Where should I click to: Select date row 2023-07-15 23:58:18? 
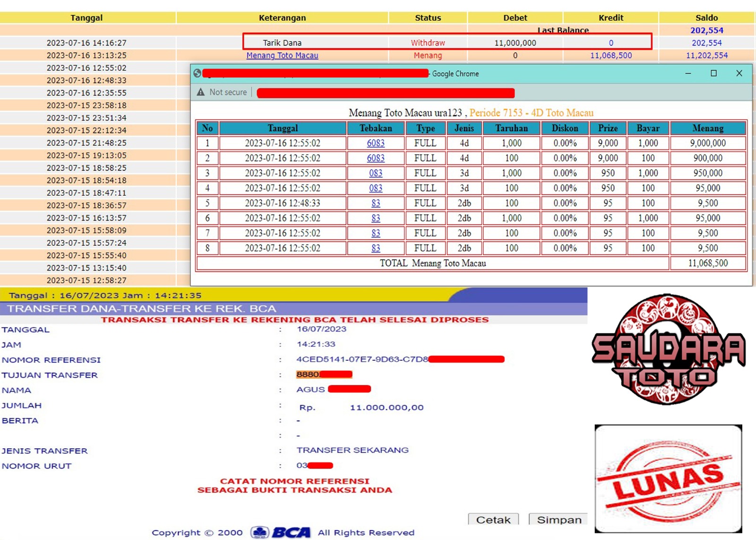86,105
